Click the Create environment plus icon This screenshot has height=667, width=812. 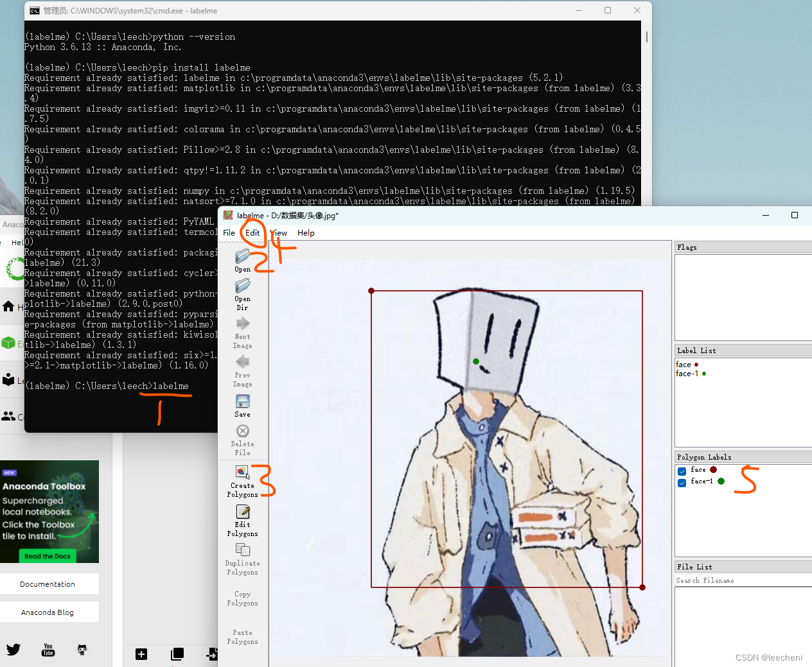(141, 654)
